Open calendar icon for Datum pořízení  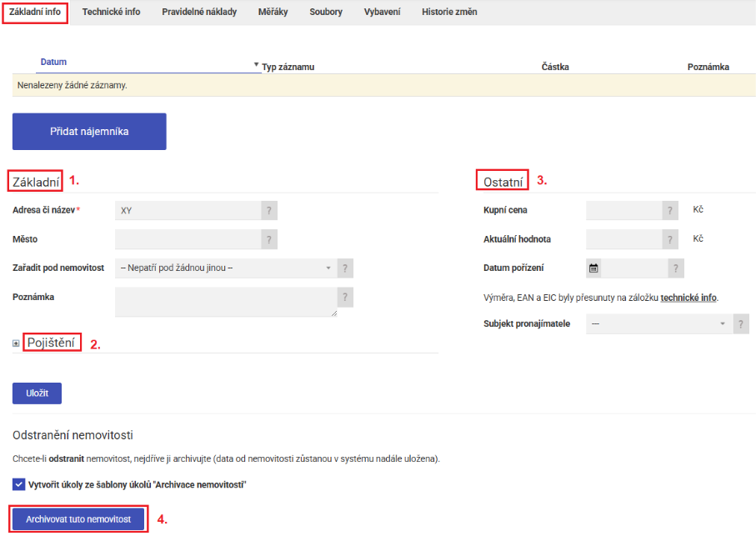[x=594, y=268]
